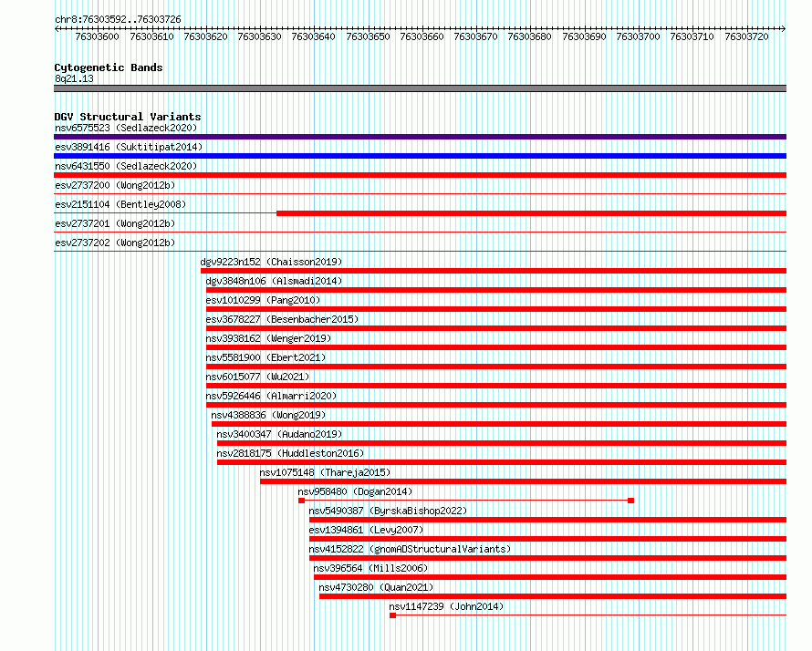Screen dimensions: 812x651
Task: Click ruler position 76303650
Action: [x=369, y=36]
